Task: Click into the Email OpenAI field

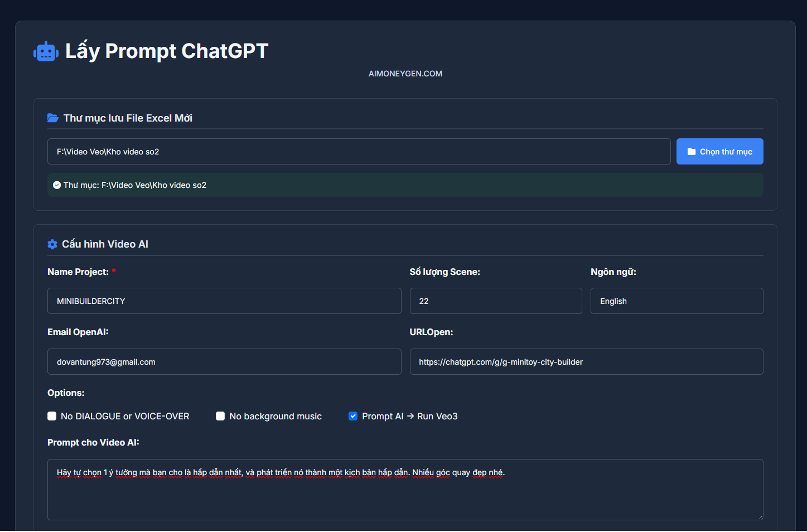Action: tap(224, 362)
